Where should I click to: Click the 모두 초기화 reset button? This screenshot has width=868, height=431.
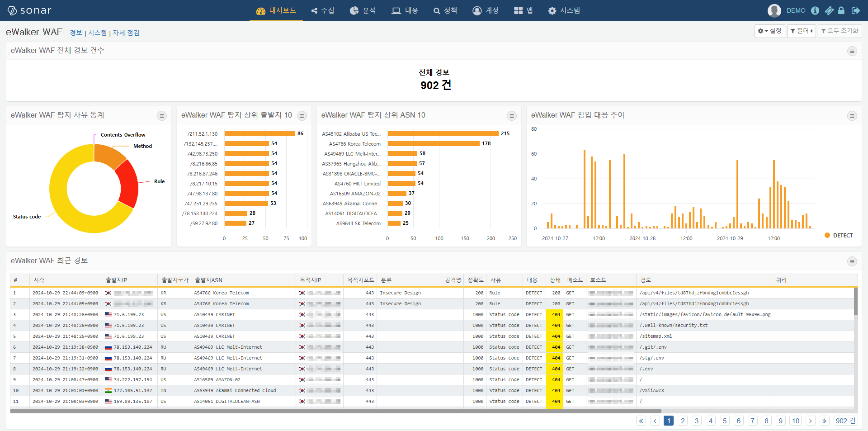840,31
